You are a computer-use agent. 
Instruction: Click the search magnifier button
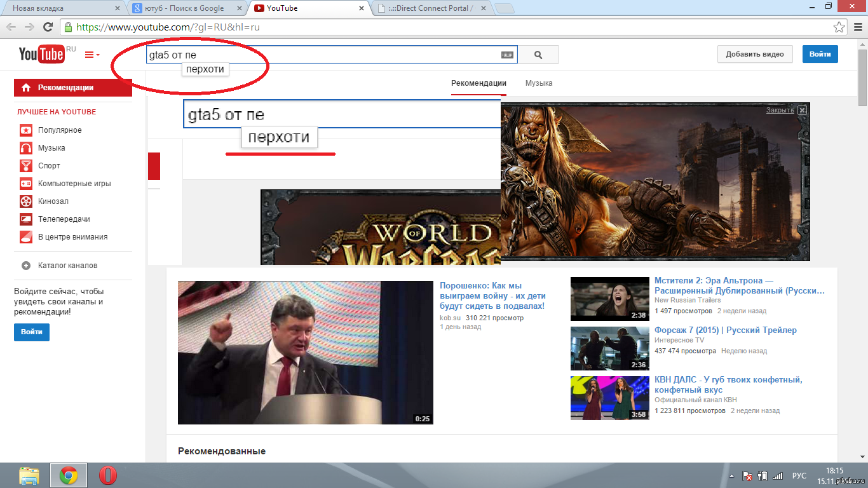coord(538,55)
